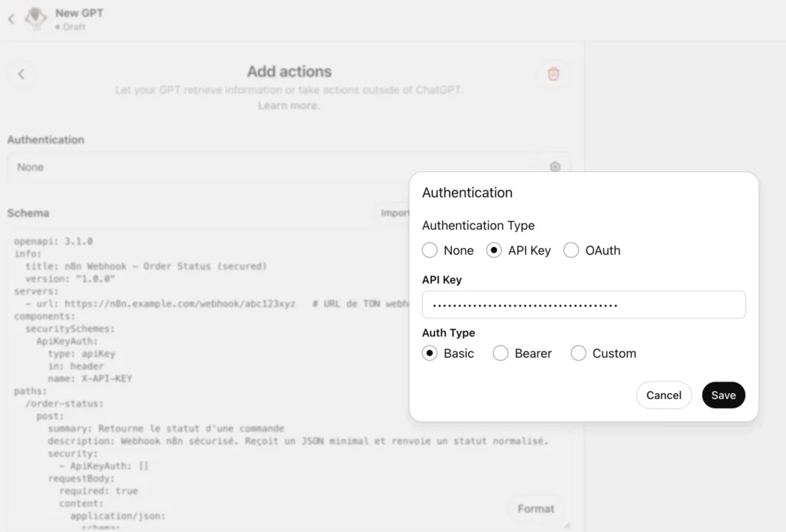Click the schema editor resize handle
Screen dimensions: 786x532
(567, 526)
